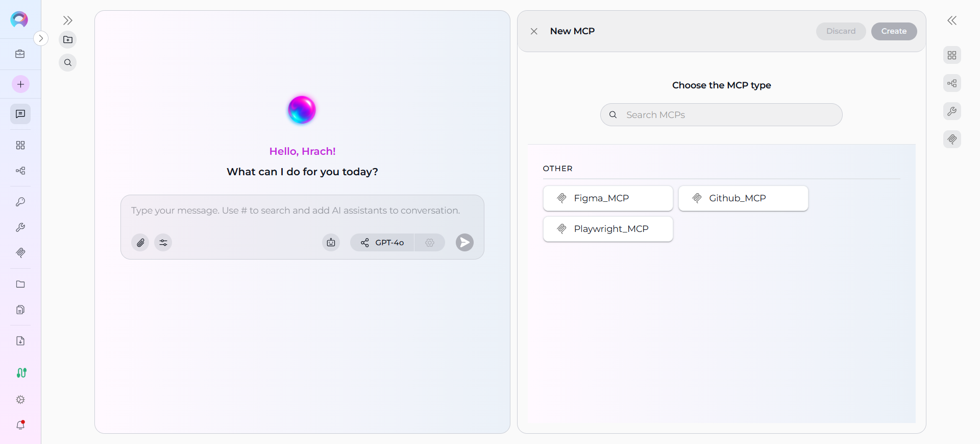Select the Github_MCP type
This screenshot has width=980, height=444.
743,198
